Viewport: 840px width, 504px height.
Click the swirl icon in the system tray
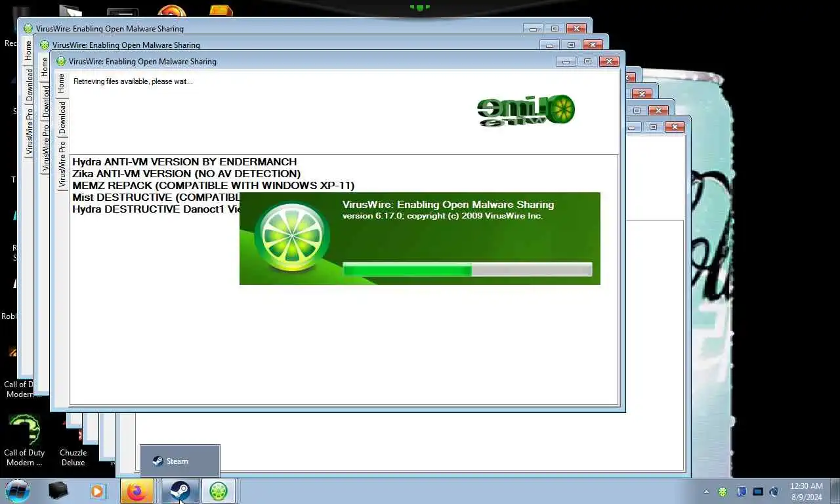pos(774,492)
